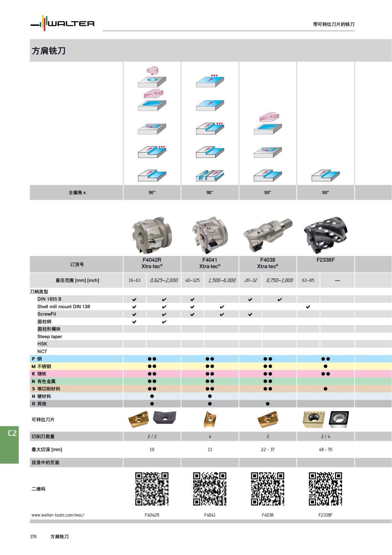Click the diameter range 20–32 cell

point(250,280)
